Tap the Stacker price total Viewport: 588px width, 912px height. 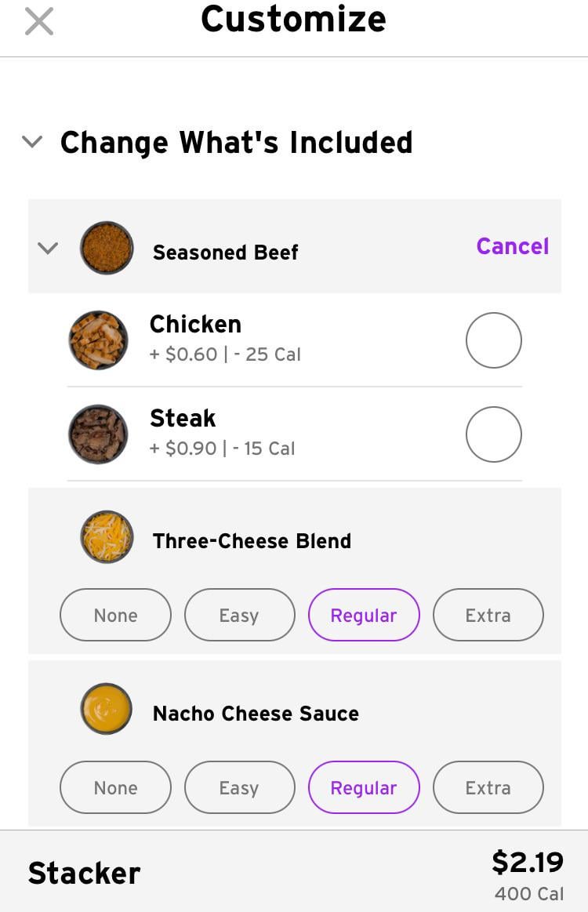(528, 861)
